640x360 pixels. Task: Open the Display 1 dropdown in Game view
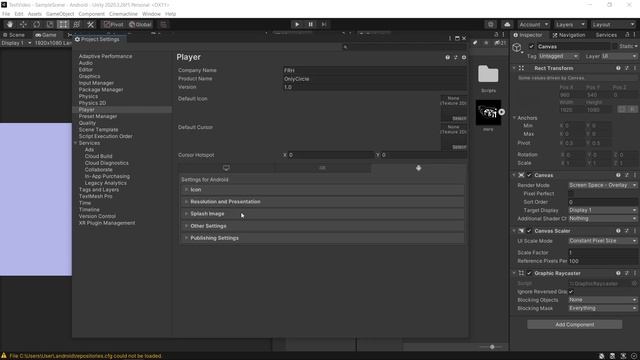click(16, 43)
